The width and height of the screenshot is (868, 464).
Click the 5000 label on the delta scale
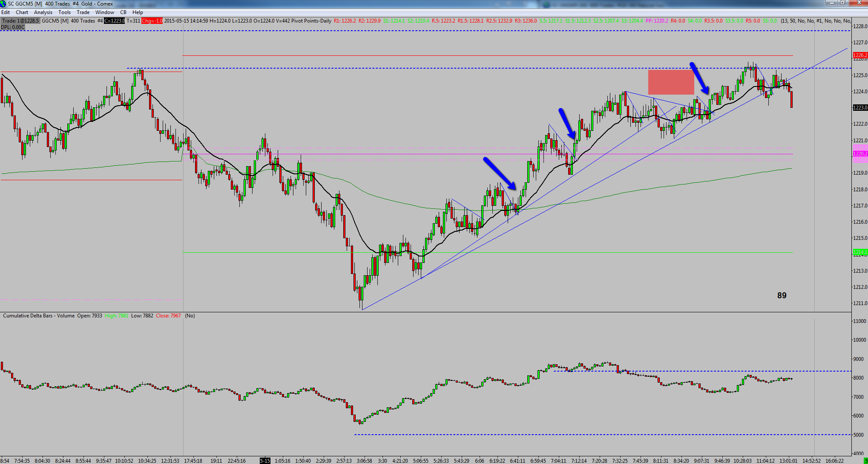[859, 435]
